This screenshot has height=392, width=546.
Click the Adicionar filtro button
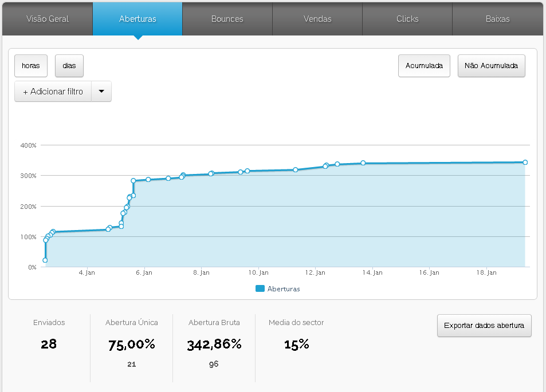coord(53,92)
